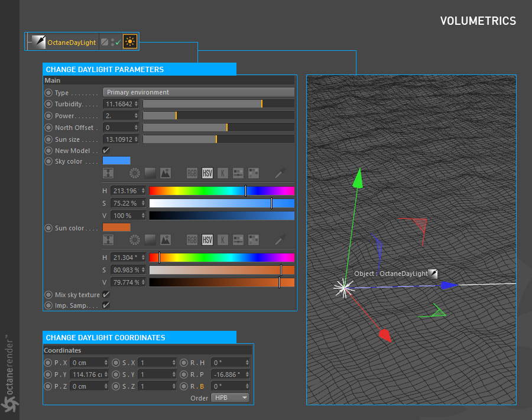The image size is (532, 420).
Task: Toggle the New Model checkbox
Action: 106,150
